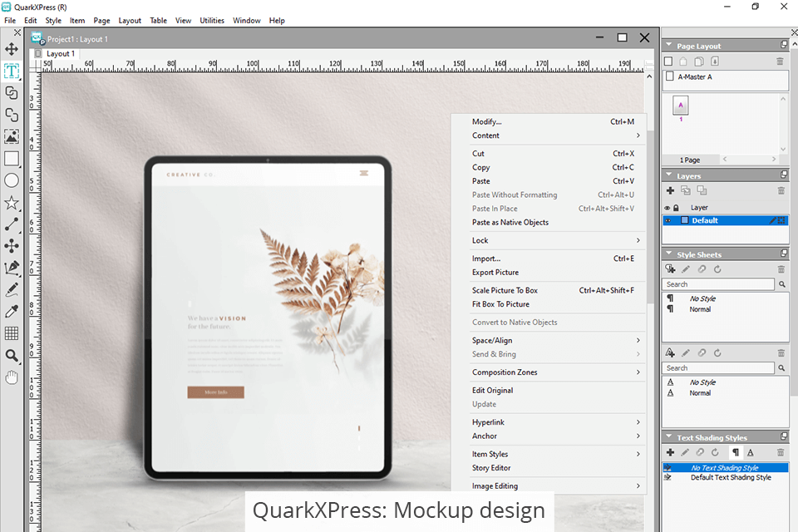
Task: Select the Picture Content tool
Action: [11, 136]
